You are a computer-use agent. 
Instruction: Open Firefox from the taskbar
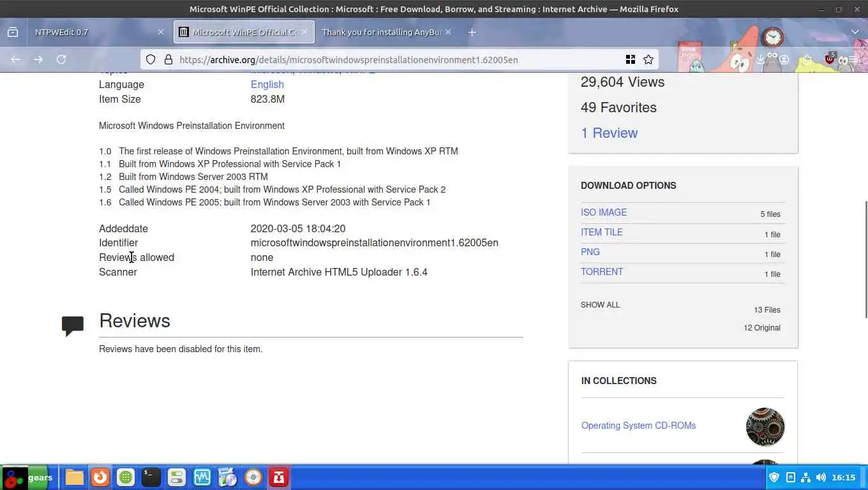(100, 477)
